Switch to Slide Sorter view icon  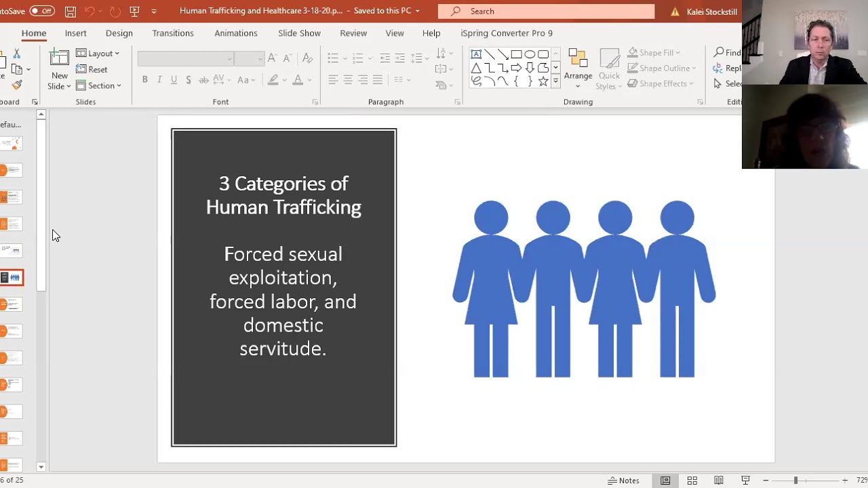pyautogui.click(x=692, y=481)
